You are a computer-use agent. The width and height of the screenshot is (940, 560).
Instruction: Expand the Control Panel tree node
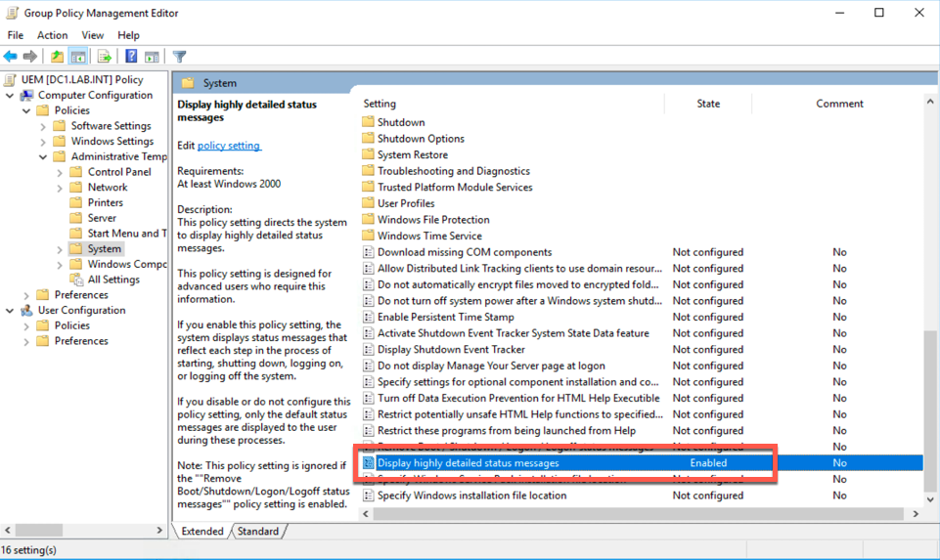[60, 172]
